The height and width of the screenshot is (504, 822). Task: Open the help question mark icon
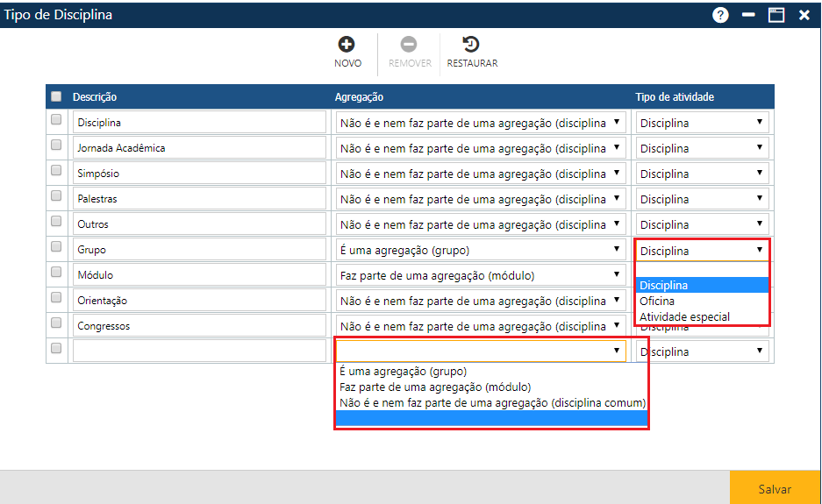click(x=720, y=15)
